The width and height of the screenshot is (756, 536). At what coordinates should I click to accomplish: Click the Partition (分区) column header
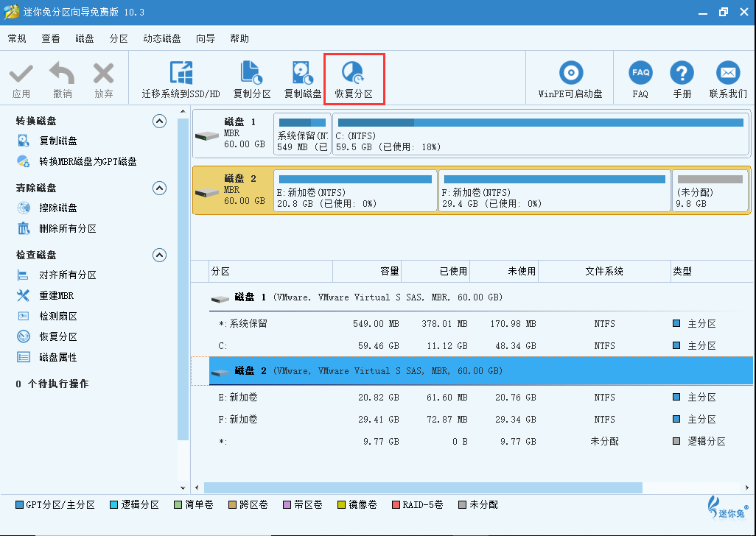[x=271, y=272]
